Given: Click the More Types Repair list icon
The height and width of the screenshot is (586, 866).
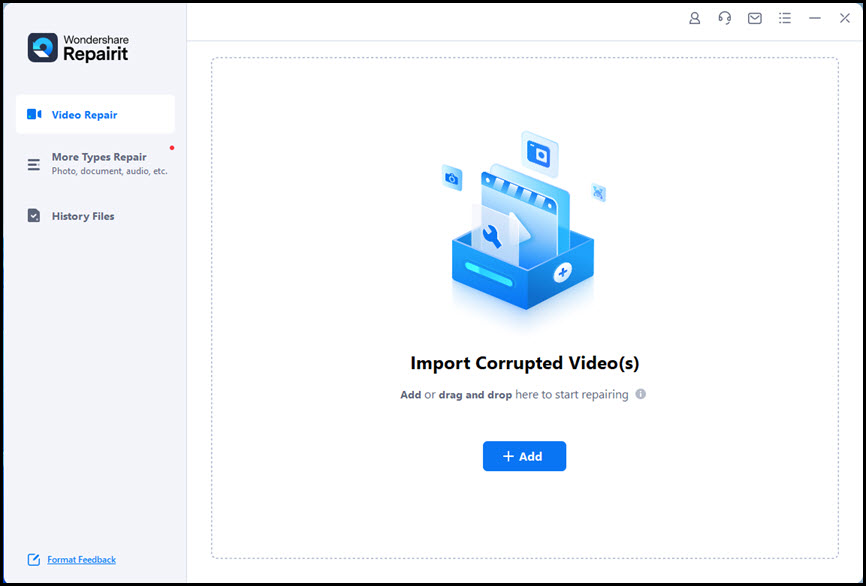Looking at the screenshot, I should (x=34, y=164).
